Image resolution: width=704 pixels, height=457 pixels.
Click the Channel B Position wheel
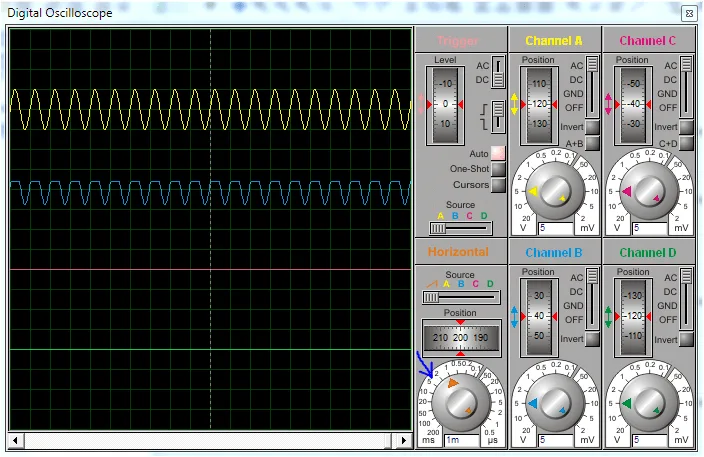tap(539, 317)
